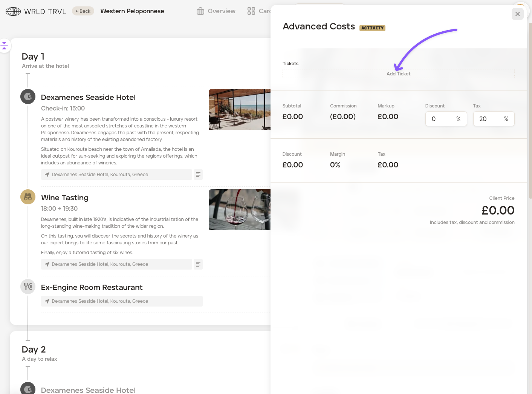Open the Wine Tasting photo thumbnail
Screen dimensions: 532x394
pyautogui.click(x=240, y=210)
